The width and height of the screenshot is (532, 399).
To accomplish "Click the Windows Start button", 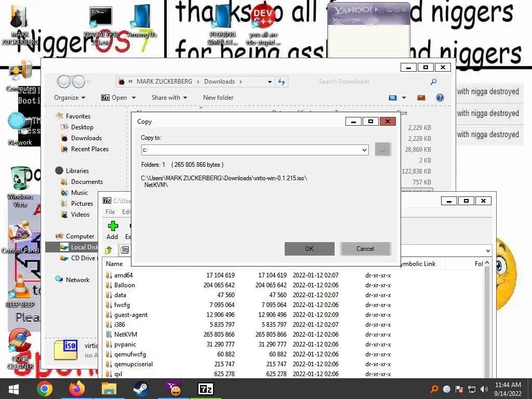I will coord(14,389).
